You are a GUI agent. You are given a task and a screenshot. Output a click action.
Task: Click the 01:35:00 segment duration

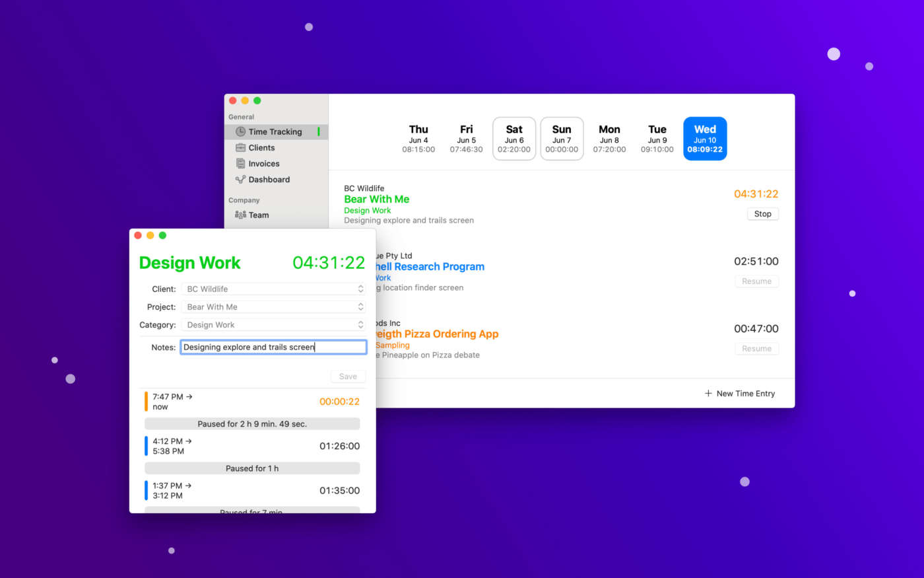point(339,491)
